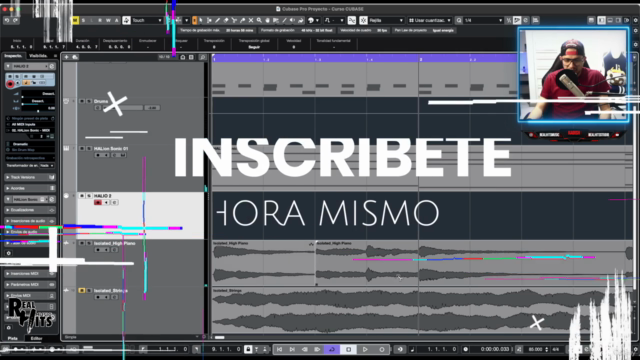
Task: Switch to the Editor tab at bottom
Action: (36, 338)
